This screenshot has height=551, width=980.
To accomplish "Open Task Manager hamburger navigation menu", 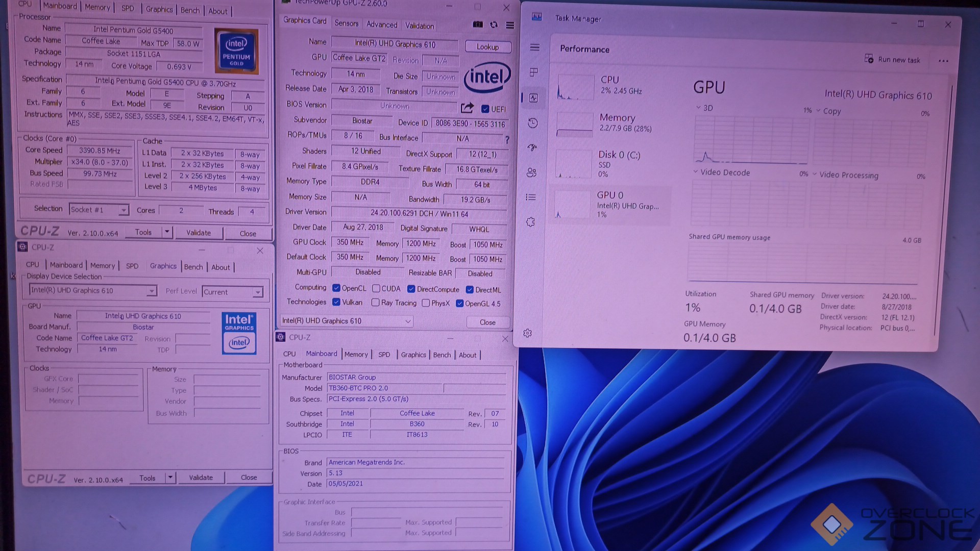I will (x=534, y=47).
